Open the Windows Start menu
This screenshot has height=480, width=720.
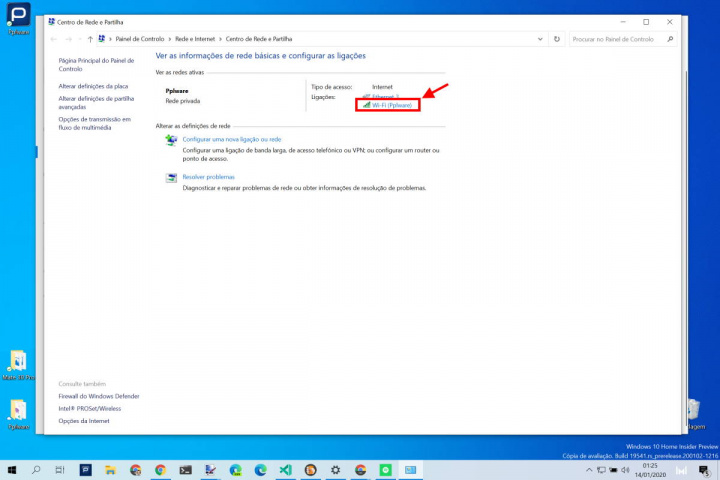pos(11,469)
